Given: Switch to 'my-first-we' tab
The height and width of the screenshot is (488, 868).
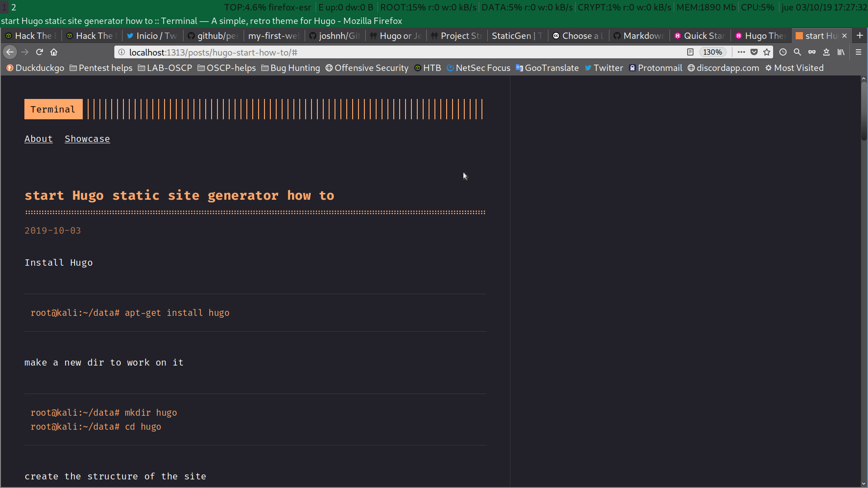Looking at the screenshot, I should [x=275, y=36].
